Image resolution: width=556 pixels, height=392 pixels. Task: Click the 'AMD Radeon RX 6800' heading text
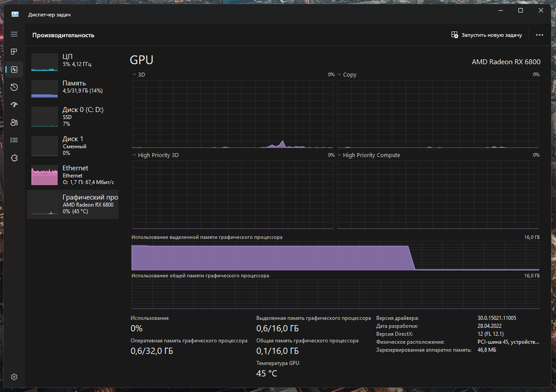coord(506,62)
